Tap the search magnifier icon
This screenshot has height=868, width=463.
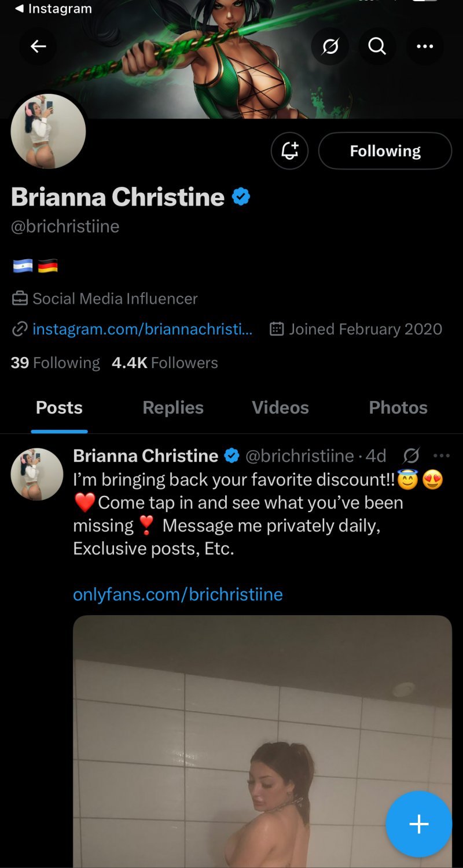pyautogui.click(x=377, y=46)
